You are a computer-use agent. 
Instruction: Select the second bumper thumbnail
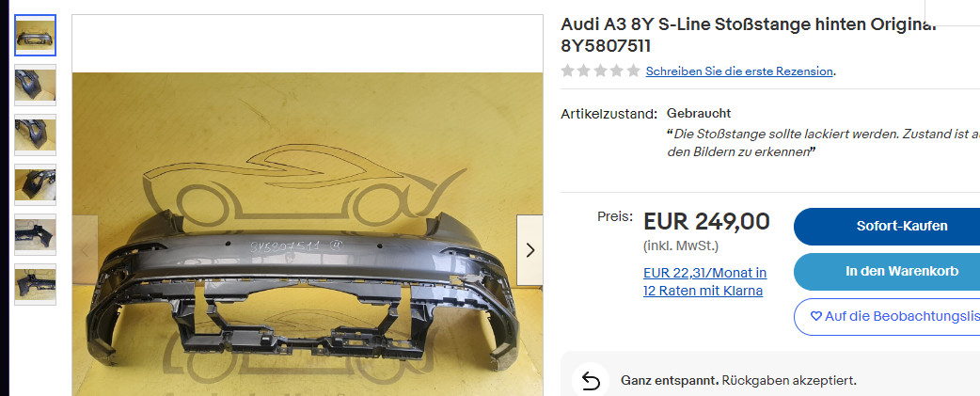pyautogui.click(x=35, y=85)
